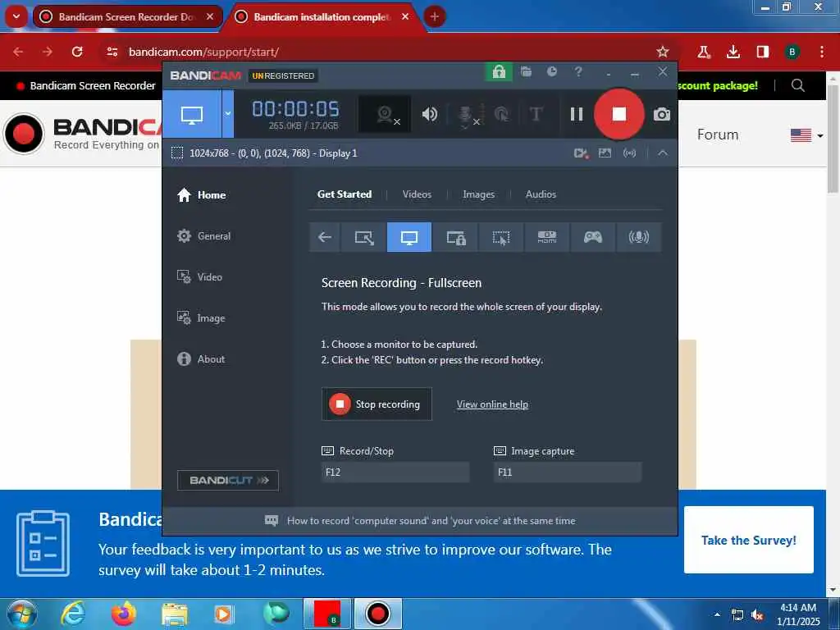Pause the Bandicam recording
Viewport: 840px width, 630px height.
pos(577,114)
